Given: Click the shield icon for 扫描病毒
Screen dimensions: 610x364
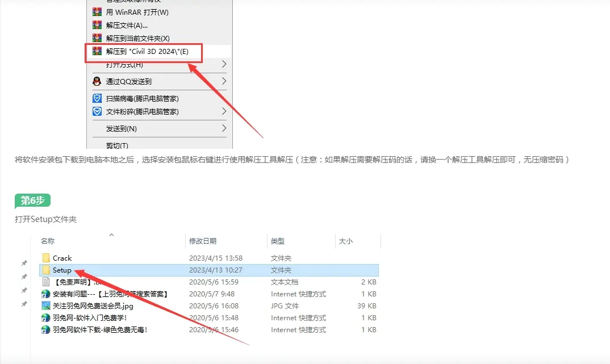Looking at the screenshot, I should tap(97, 98).
